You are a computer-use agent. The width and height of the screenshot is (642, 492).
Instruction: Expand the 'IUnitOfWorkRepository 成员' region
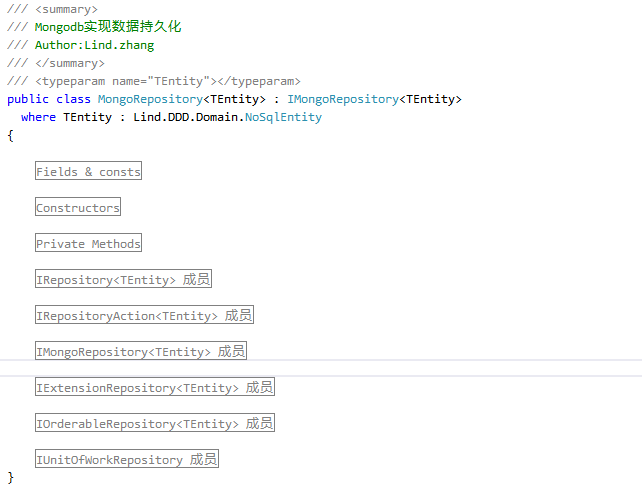pos(127,459)
